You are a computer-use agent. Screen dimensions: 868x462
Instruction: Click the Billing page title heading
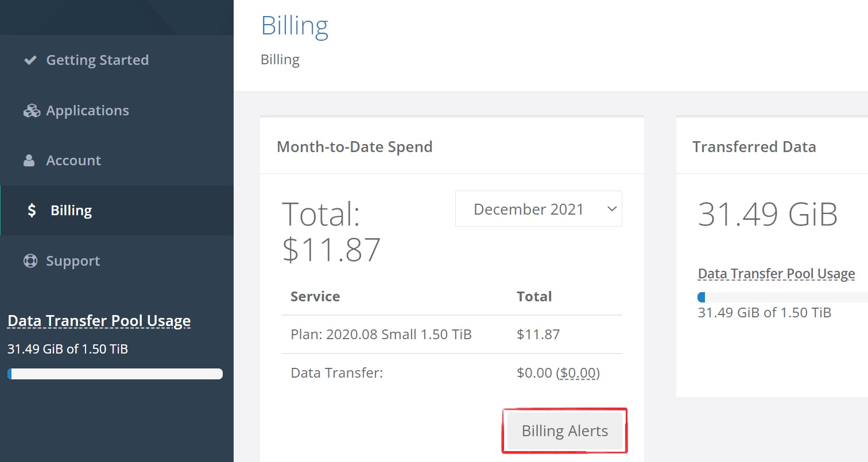(x=294, y=26)
